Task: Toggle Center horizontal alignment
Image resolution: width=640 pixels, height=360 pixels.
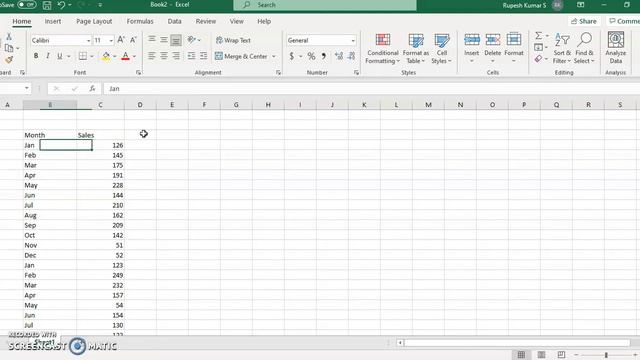Action: (x=164, y=56)
